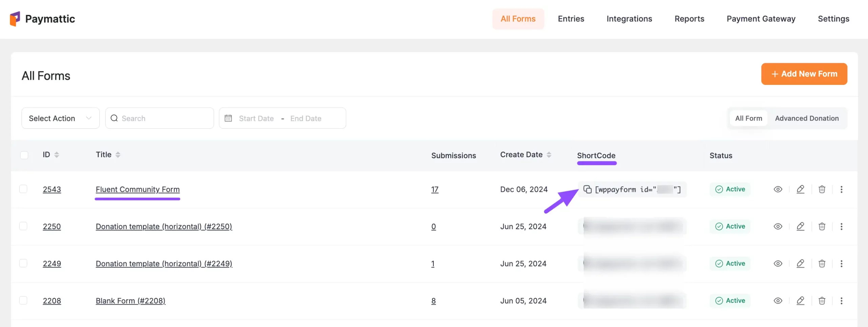
Task: Open more options for form 2208
Action: click(841, 301)
